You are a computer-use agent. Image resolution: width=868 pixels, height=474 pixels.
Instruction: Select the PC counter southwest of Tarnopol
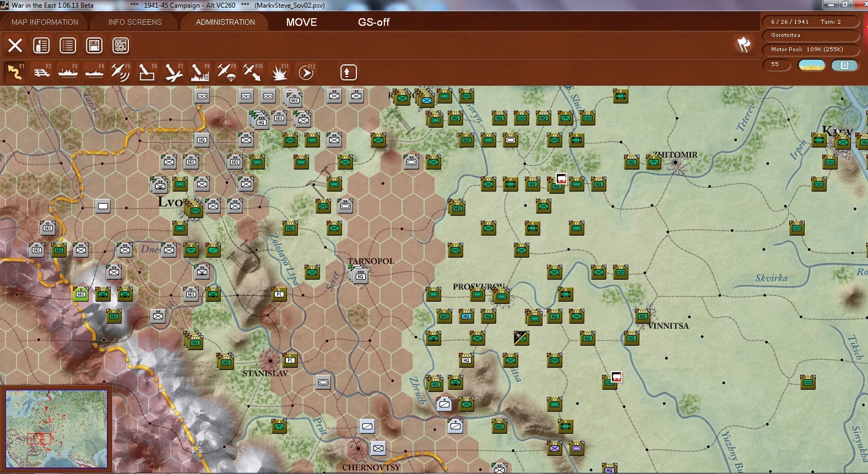coord(279,294)
